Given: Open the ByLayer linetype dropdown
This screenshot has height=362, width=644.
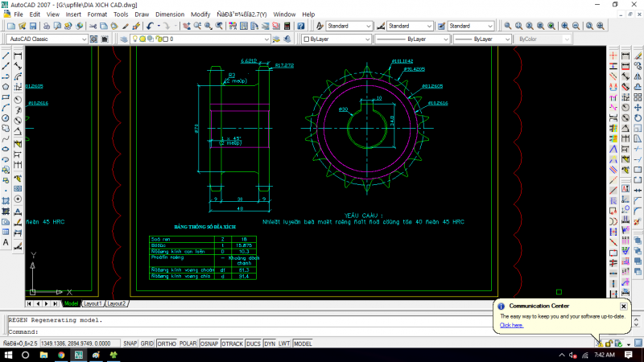Looking at the screenshot, I should click(440, 39).
